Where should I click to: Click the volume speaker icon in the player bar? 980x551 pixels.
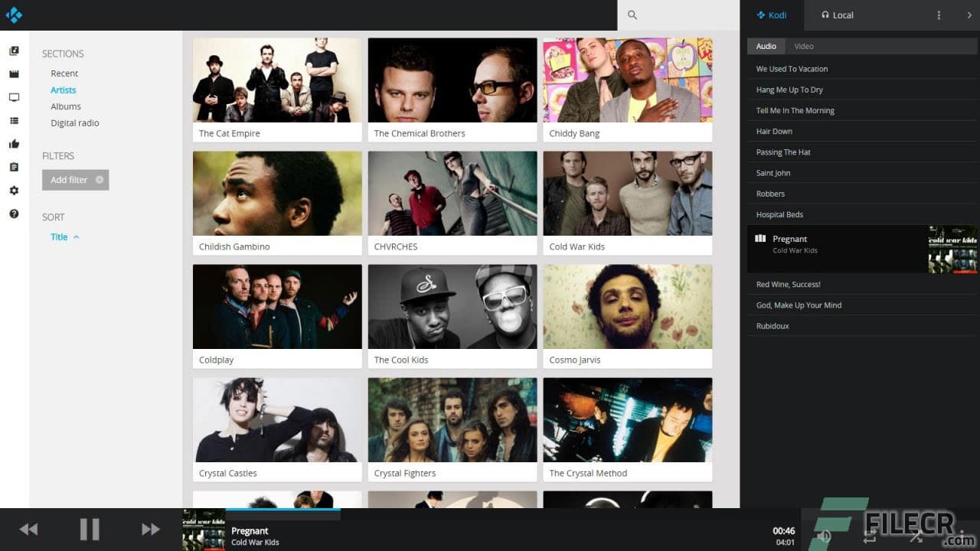pyautogui.click(x=825, y=536)
